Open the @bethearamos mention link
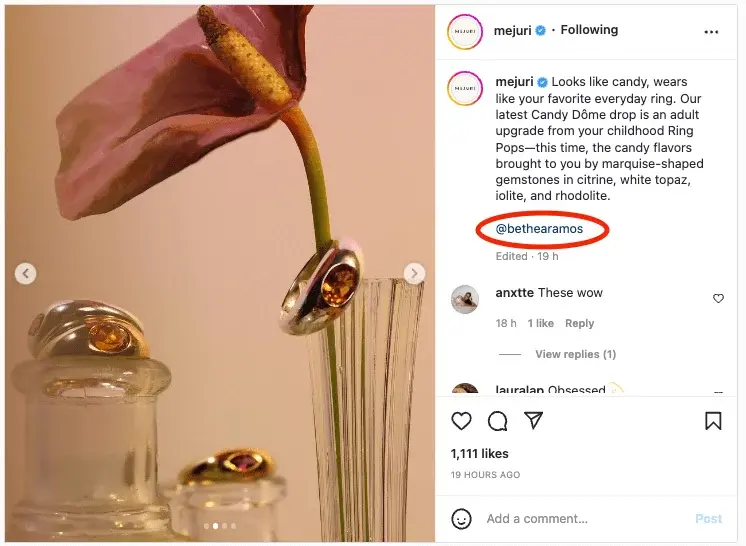The image size is (746, 546). click(x=539, y=229)
